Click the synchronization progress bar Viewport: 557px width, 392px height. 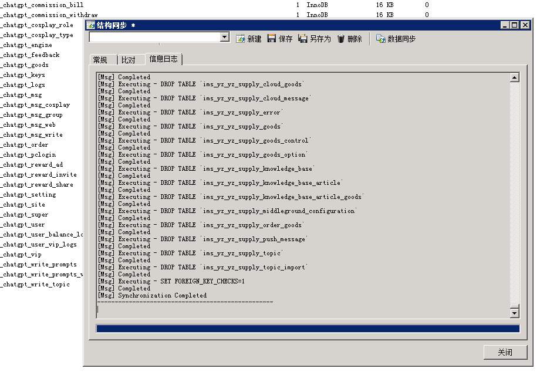point(308,329)
